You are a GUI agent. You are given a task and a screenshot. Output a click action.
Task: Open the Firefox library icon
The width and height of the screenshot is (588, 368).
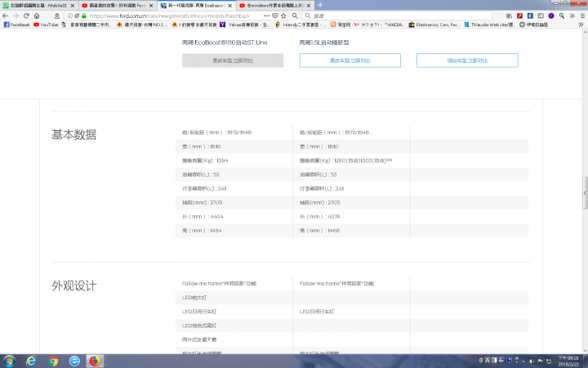click(x=509, y=16)
